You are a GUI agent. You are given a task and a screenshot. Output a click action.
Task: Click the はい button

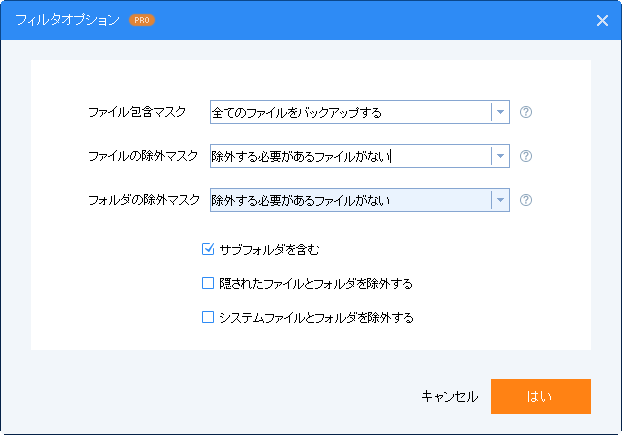pos(541,396)
